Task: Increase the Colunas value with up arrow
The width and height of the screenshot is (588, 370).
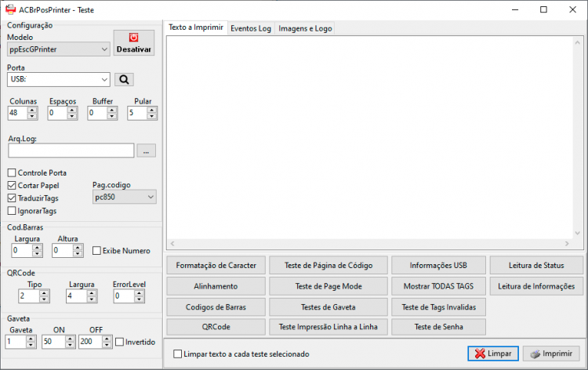Action: pos(32,110)
